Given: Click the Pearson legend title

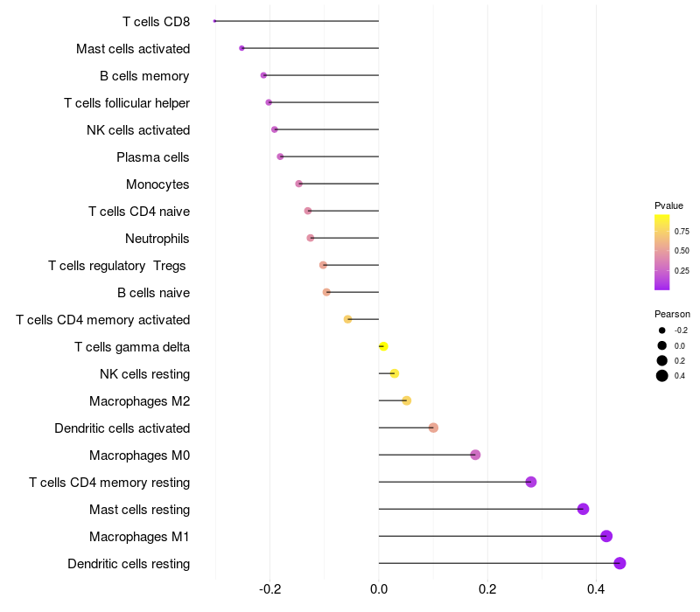Looking at the screenshot, I should pos(672,314).
